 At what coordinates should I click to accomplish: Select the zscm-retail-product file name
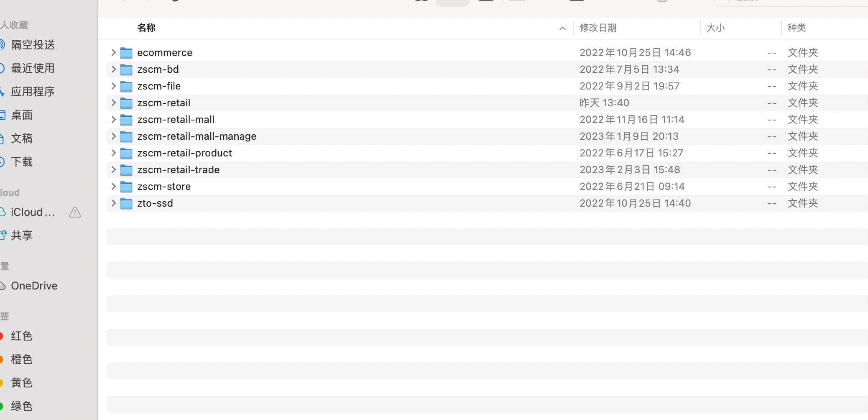coord(185,153)
